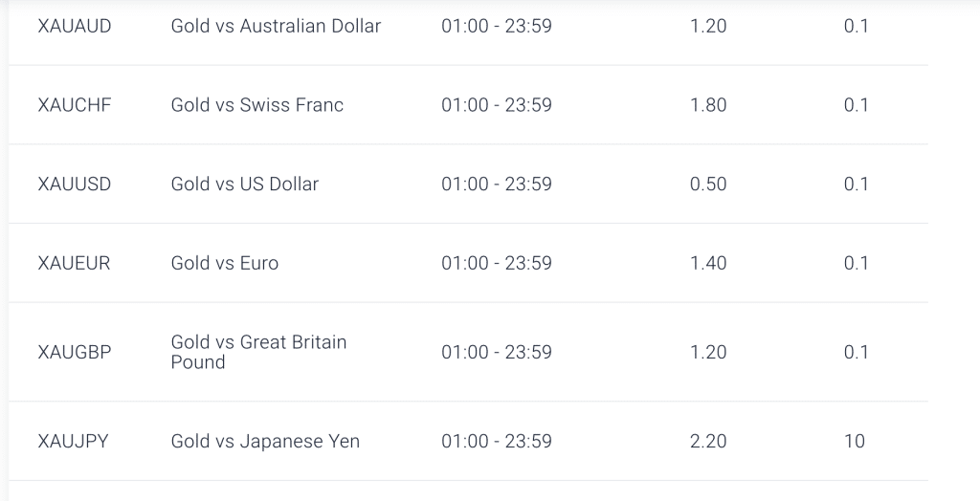
Task: Click the Gold vs US Dollar text
Action: click(x=244, y=185)
